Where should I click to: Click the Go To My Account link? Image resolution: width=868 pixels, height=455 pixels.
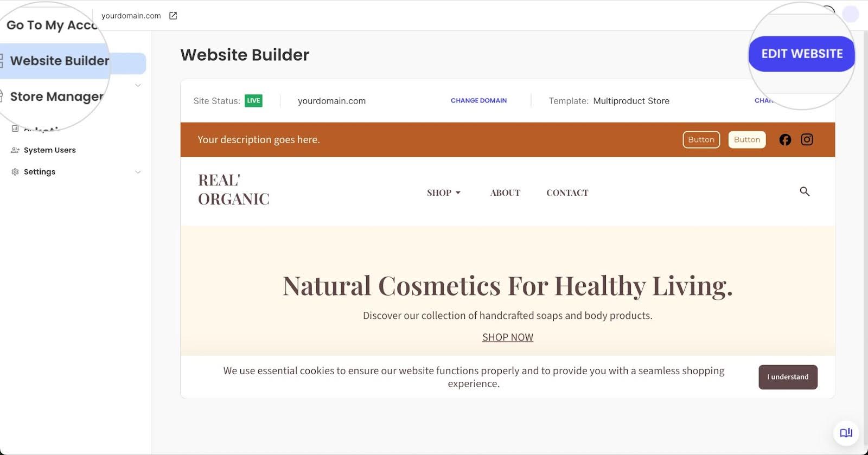pos(52,25)
